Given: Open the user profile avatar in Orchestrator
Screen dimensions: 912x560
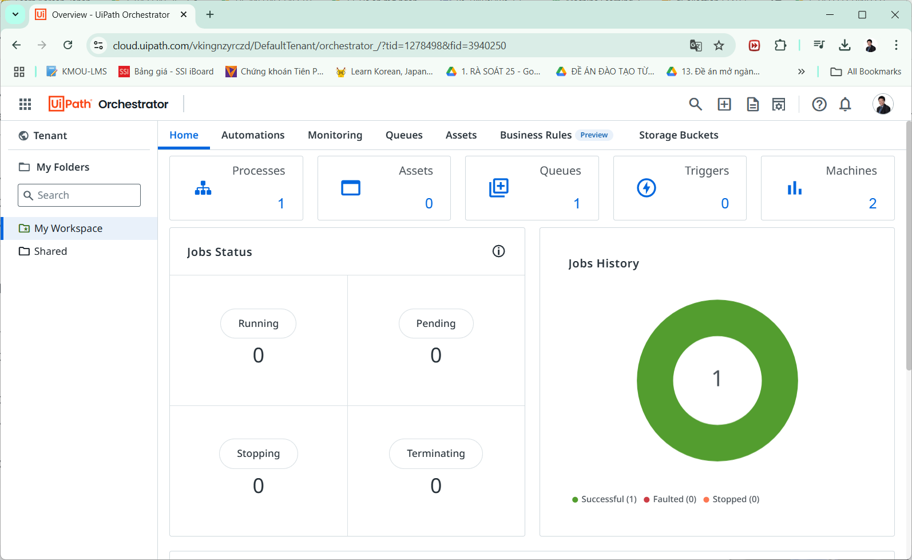Looking at the screenshot, I should [882, 104].
